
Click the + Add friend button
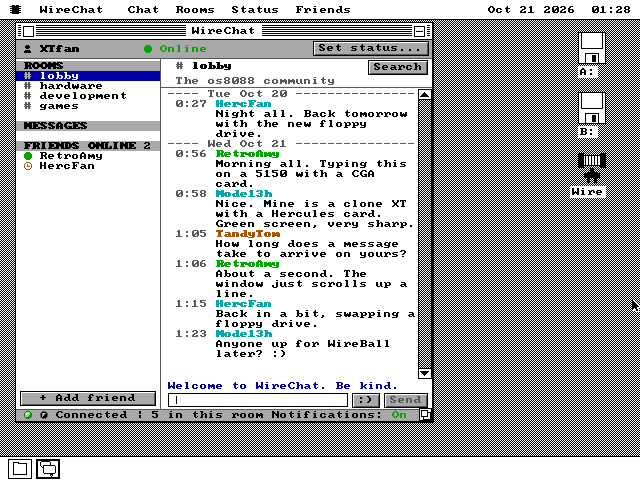pos(88,398)
